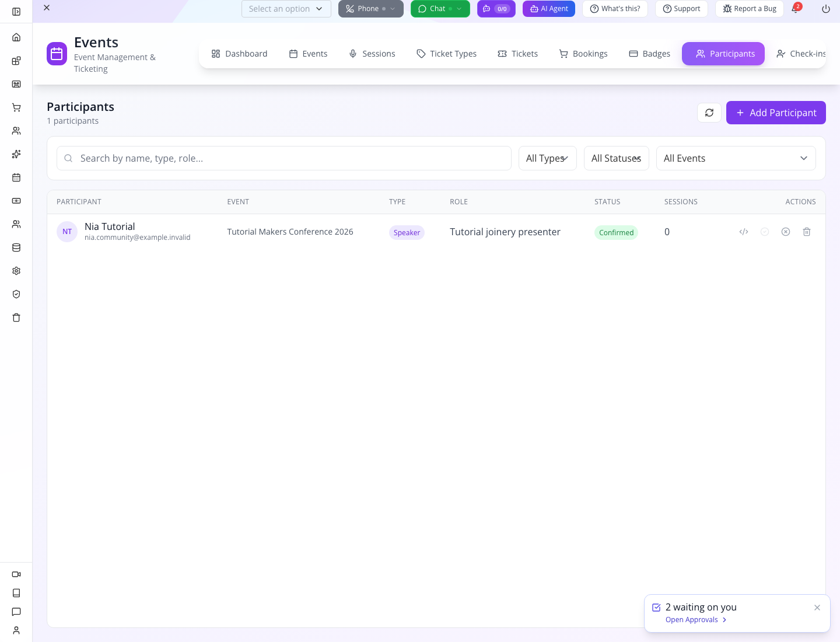Open the Home icon in sidebar
840x642 pixels.
pos(16,37)
